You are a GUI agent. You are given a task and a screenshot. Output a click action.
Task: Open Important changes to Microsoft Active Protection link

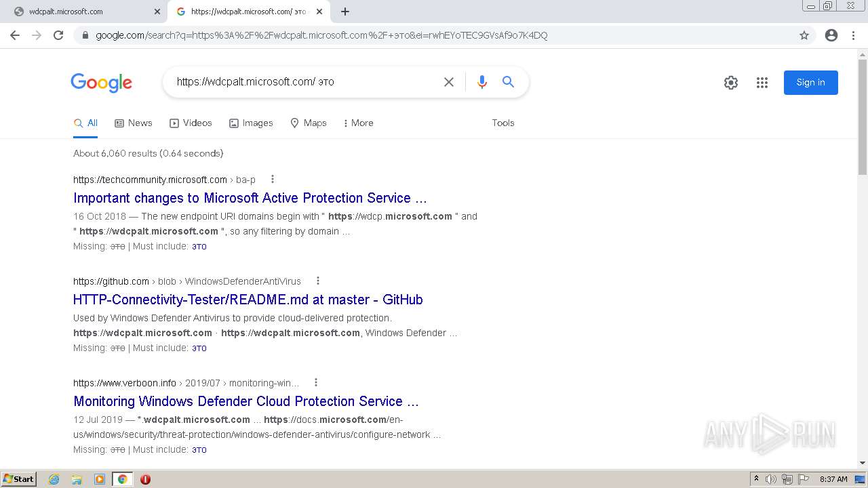coord(250,198)
